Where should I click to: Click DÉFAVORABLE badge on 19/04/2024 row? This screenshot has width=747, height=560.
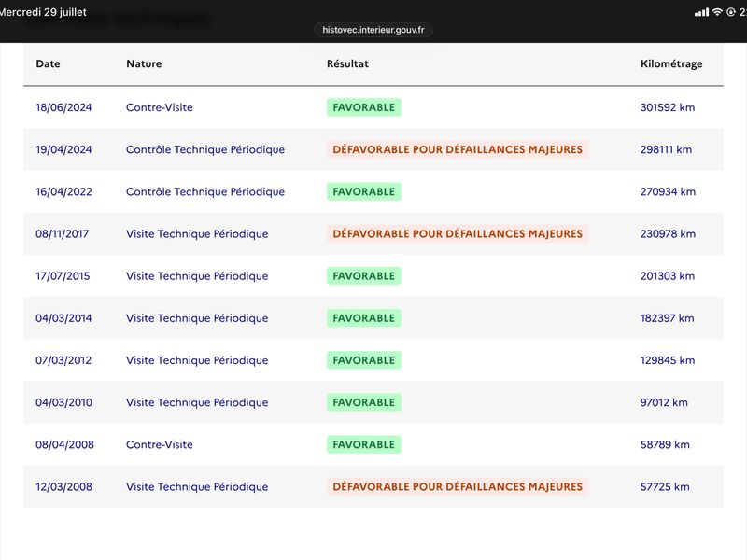point(458,149)
